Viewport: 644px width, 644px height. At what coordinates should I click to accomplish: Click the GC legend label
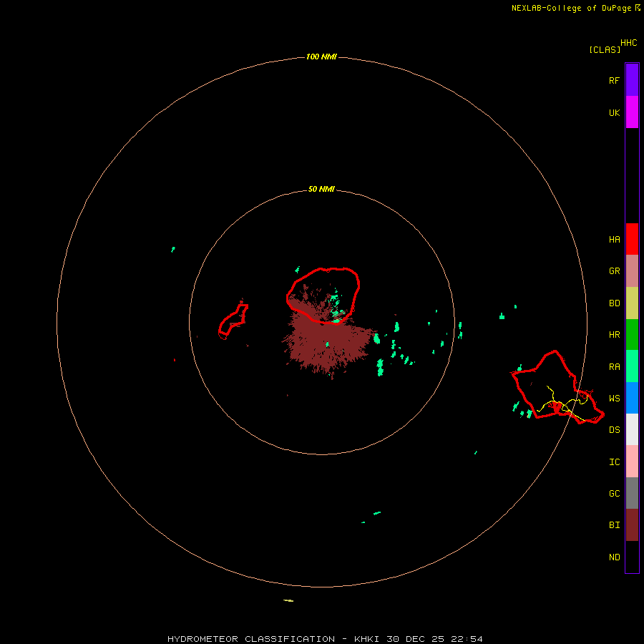pos(614,494)
